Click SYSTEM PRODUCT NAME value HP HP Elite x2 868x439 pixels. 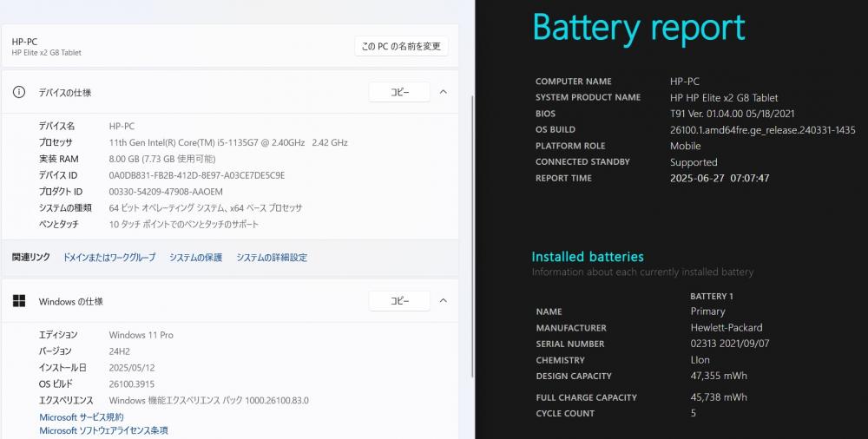[724, 98]
